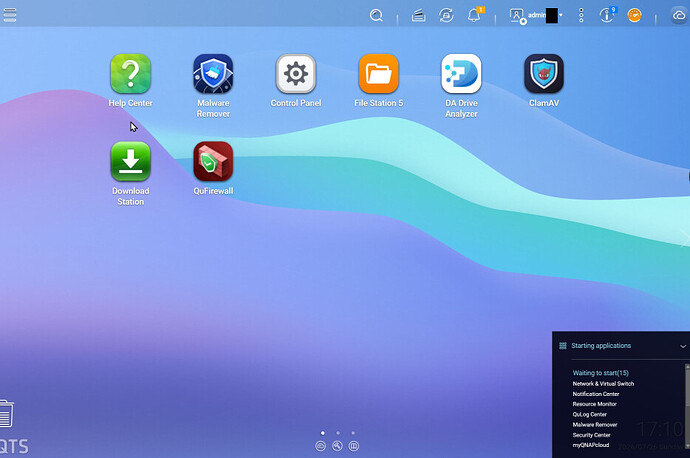Screen dimensions: 690x458
Task: Select Resource Monitor entry
Action: click(595, 404)
